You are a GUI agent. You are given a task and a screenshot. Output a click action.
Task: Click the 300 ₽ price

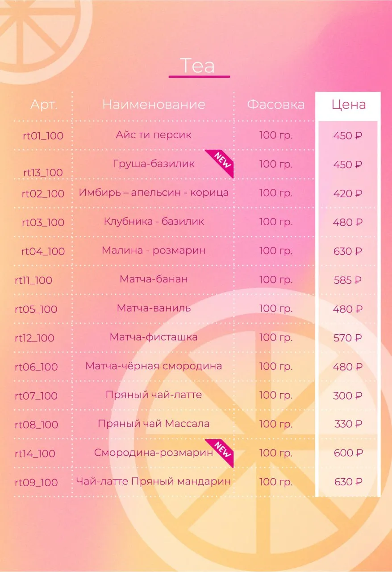pyautogui.click(x=348, y=396)
